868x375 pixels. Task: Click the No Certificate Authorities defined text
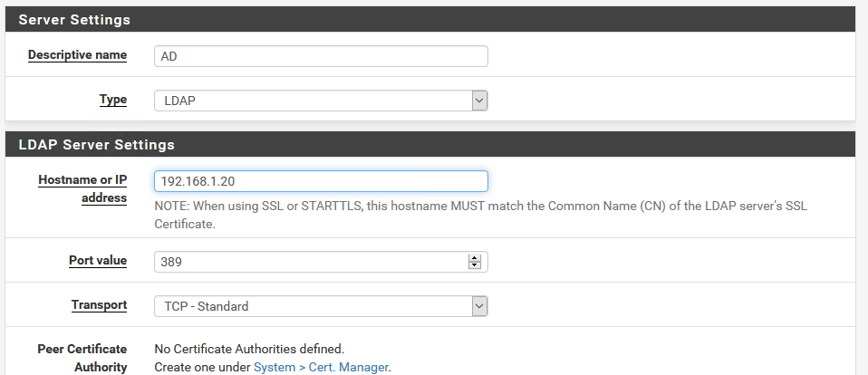coord(249,349)
